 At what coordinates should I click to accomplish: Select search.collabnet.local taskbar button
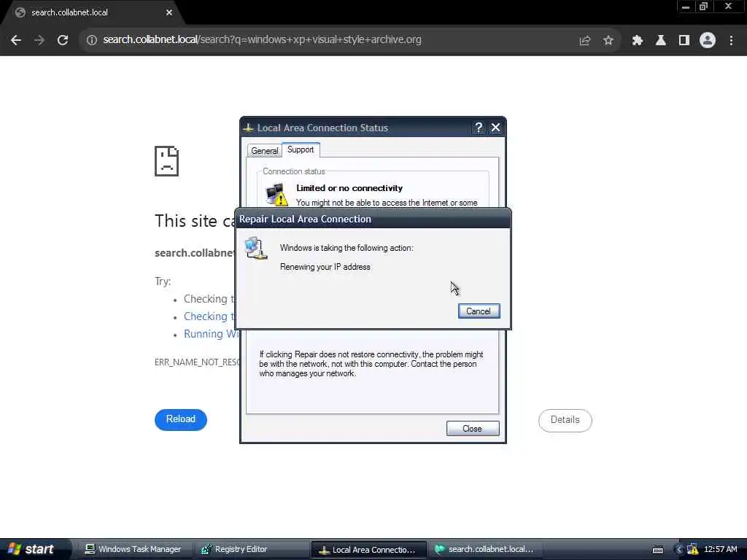point(484,549)
